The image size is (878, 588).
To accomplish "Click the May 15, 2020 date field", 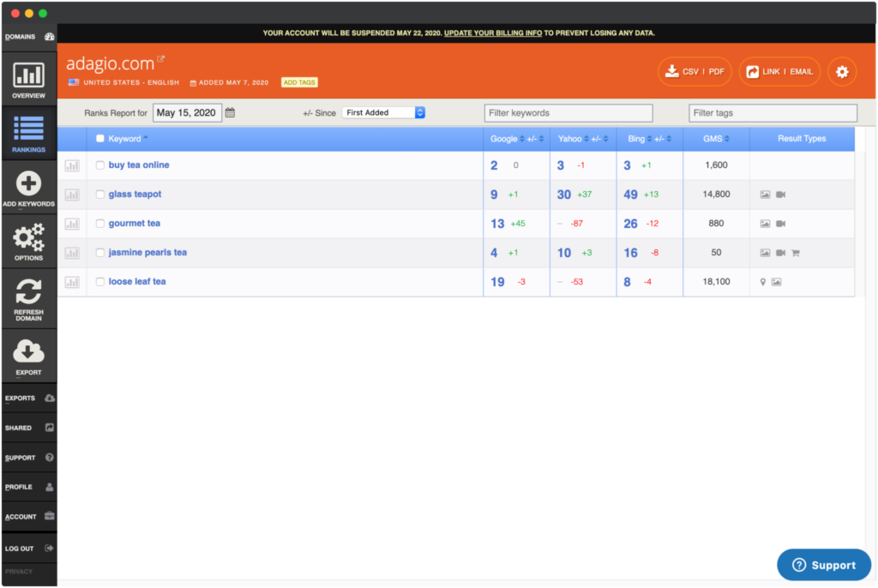I will pos(187,113).
